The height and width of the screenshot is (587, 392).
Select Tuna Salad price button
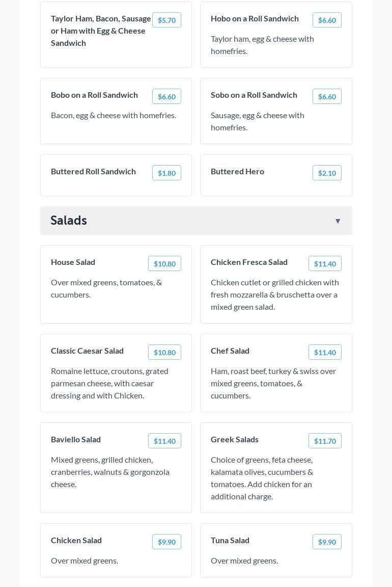(327, 542)
